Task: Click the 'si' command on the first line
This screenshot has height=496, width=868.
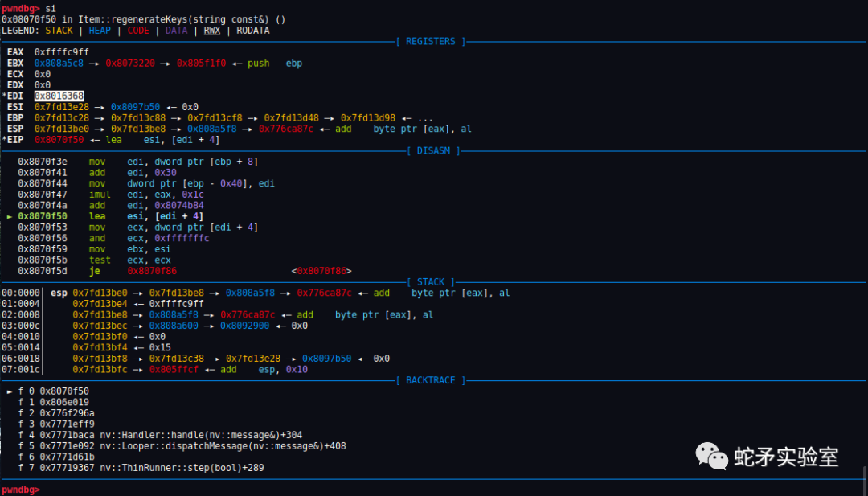Action: [51, 8]
